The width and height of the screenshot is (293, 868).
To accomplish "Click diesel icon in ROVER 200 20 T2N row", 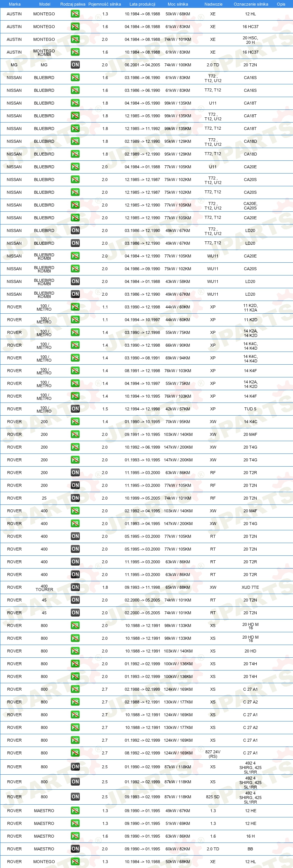I will pyautogui.click(x=75, y=485).
